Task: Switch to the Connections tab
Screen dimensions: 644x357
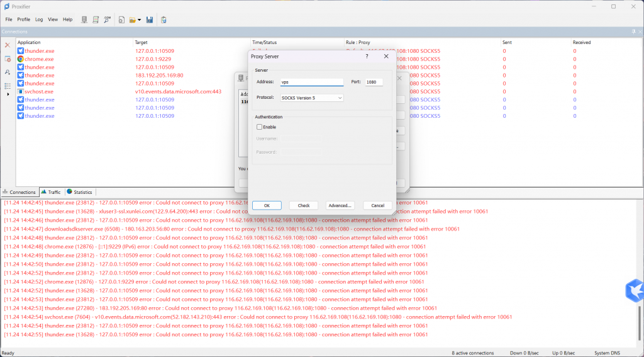Action: tap(19, 192)
